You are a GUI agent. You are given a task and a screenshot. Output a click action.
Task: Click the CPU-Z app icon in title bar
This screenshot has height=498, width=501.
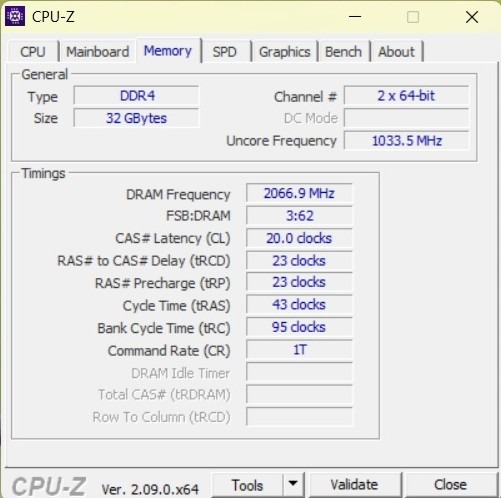click(x=15, y=16)
